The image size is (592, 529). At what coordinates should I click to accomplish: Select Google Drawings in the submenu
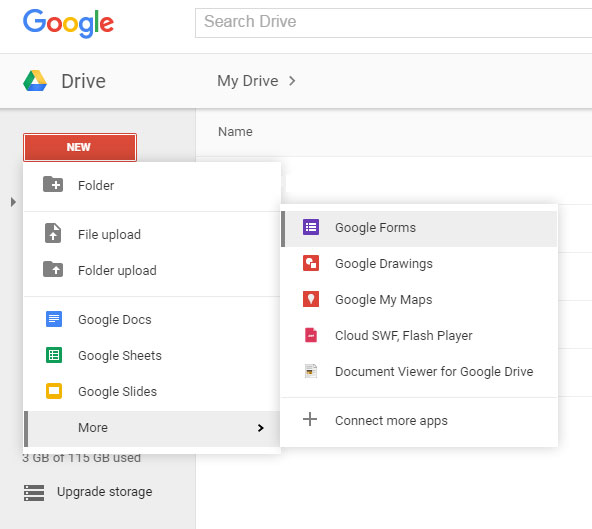(x=419, y=264)
